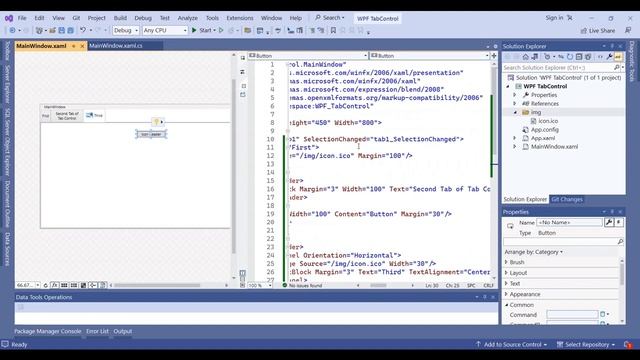640x360 pixels.
Task: Switch to Git Changes tab
Action: click(x=567, y=199)
